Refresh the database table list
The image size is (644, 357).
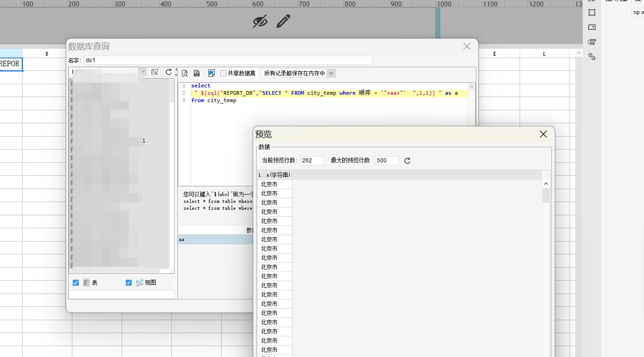[169, 72]
